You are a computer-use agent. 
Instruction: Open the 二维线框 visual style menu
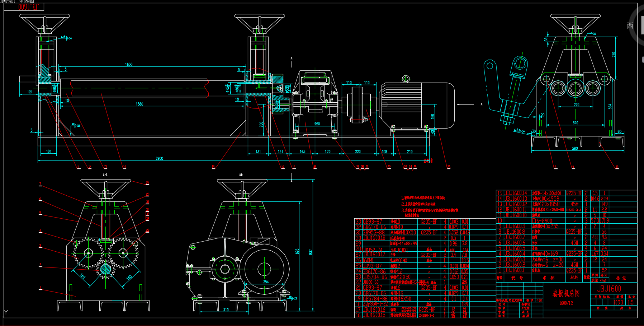point(24,1)
